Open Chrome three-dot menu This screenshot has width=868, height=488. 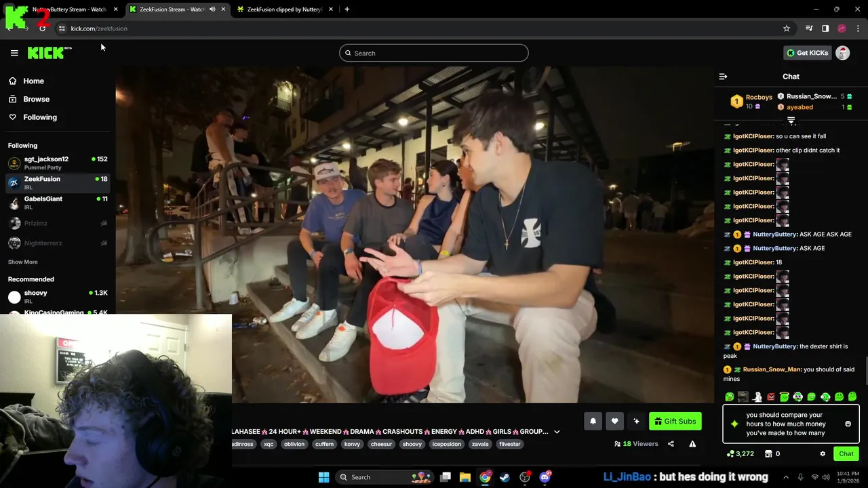(x=859, y=28)
